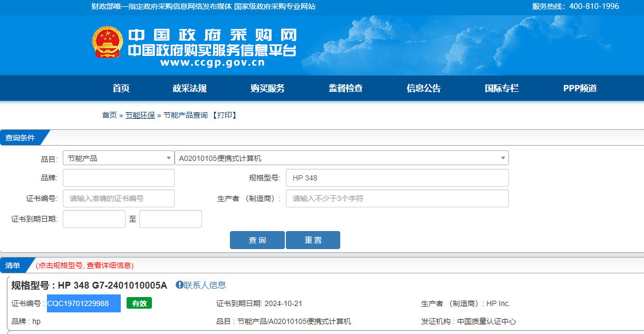Open the 首页 navigation menu item
This screenshot has width=644, height=334.
click(x=121, y=89)
